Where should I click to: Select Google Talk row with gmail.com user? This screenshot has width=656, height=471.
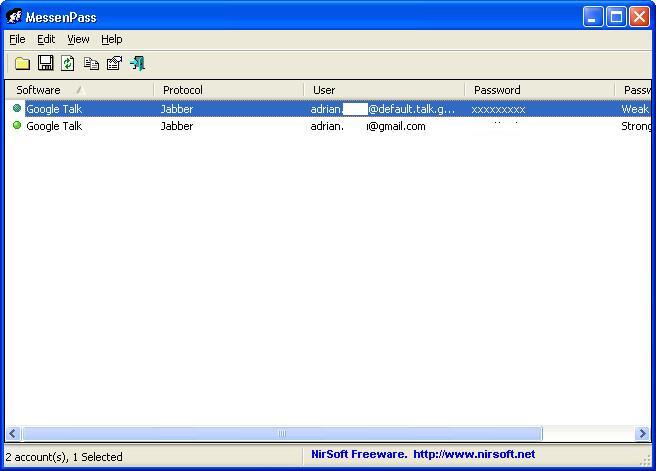tap(328, 126)
